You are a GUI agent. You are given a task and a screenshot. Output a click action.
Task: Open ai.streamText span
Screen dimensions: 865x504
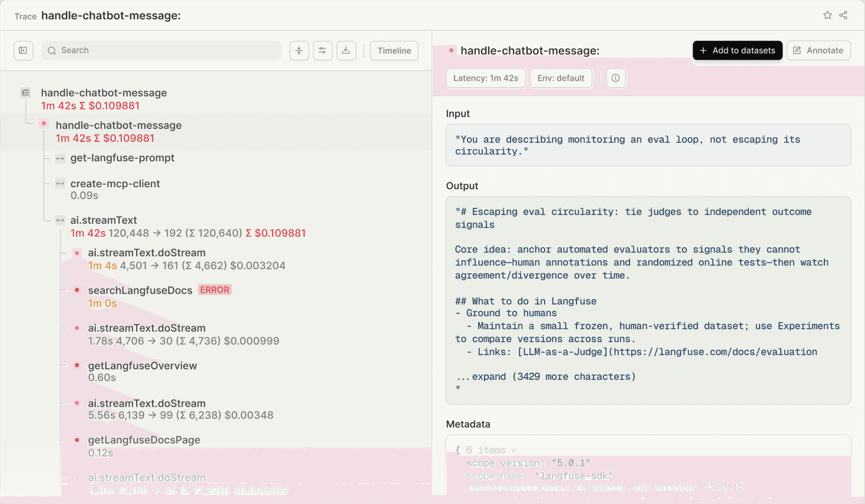[104, 220]
